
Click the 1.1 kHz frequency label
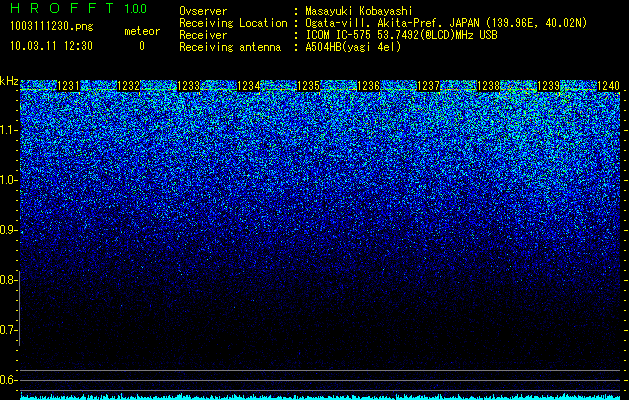point(8,130)
